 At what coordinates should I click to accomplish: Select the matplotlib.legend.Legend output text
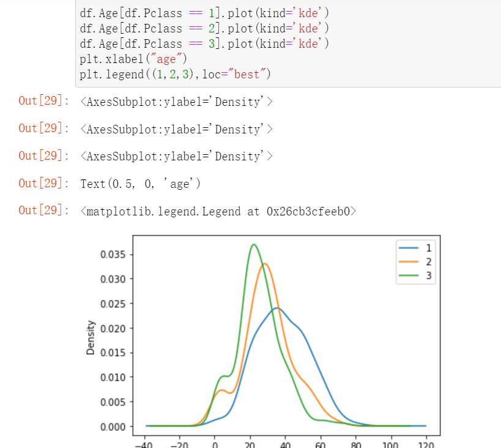click(x=218, y=211)
